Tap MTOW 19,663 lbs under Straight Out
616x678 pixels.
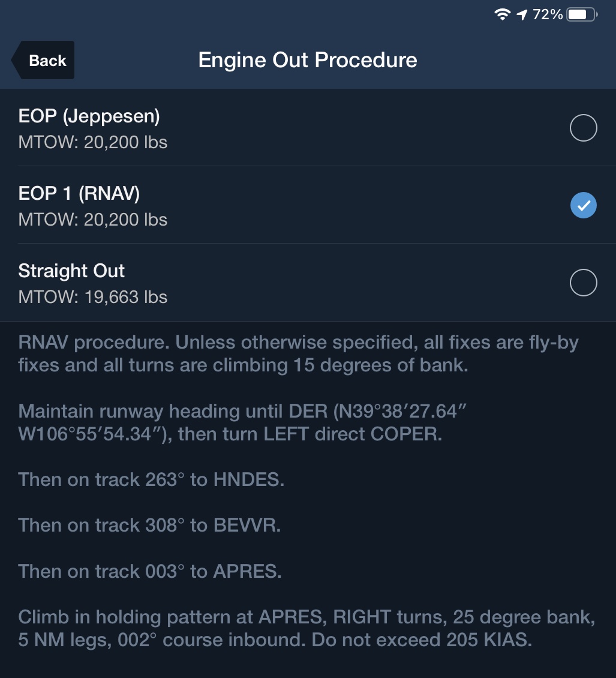pos(92,297)
